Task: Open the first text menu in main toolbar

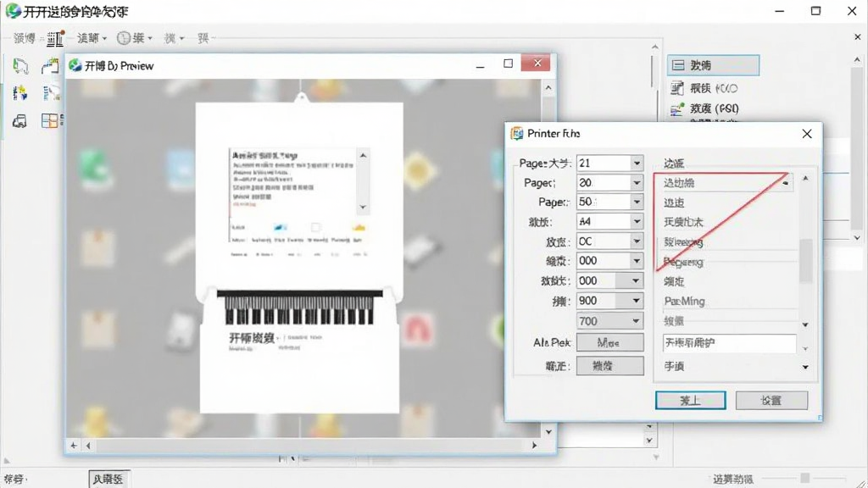Action: click(x=25, y=37)
